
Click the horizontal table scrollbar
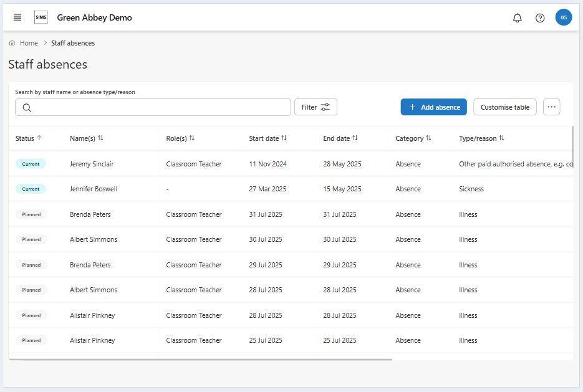coord(200,360)
